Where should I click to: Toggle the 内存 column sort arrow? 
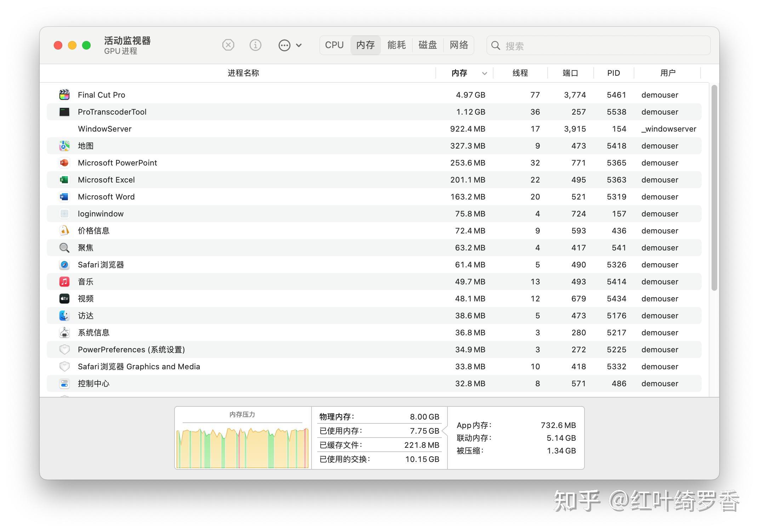point(485,73)
